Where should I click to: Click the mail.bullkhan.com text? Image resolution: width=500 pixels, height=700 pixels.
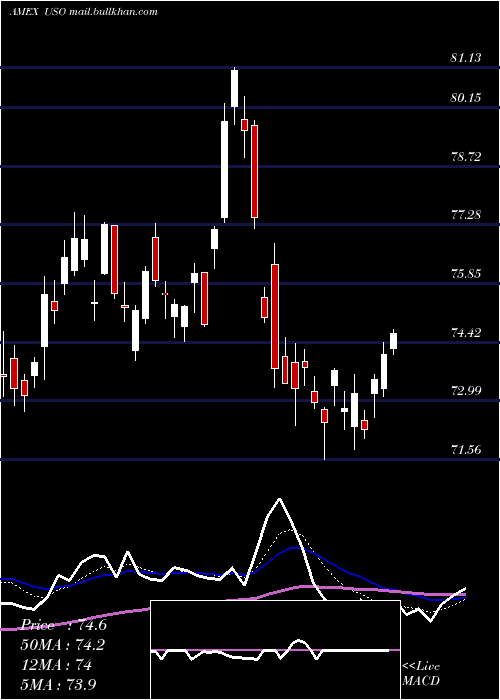point(113,12)
